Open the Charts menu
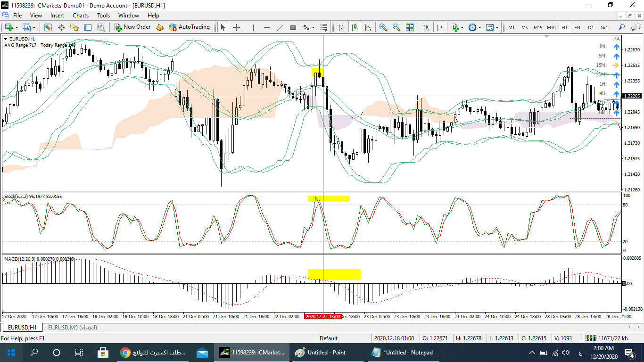The height and width of the screenshot is (362, 644). (x=80, y=16)
